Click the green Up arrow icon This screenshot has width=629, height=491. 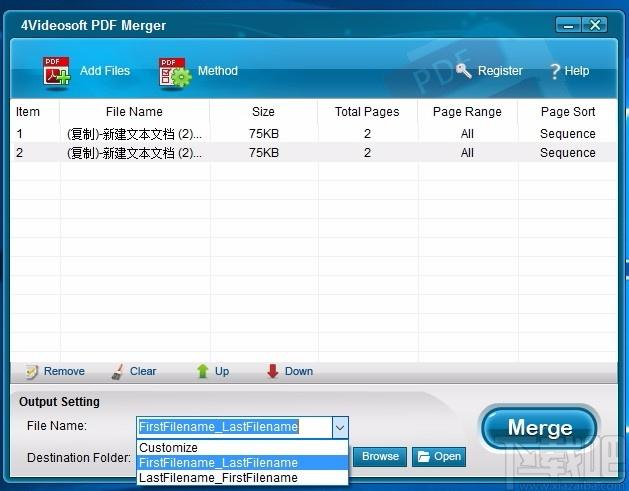pyautogui.click(x=203, y=371)
